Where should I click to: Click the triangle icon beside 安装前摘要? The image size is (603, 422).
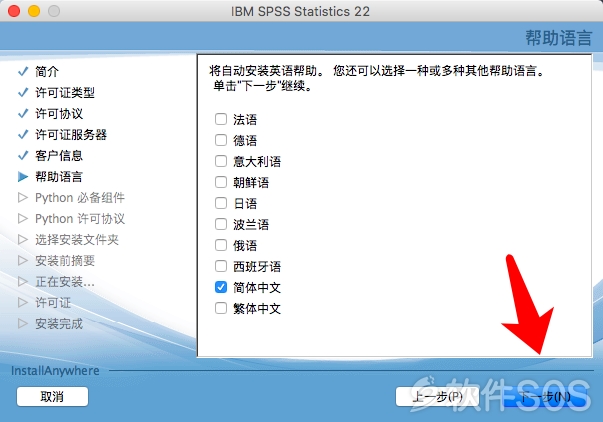pos(23,260)
